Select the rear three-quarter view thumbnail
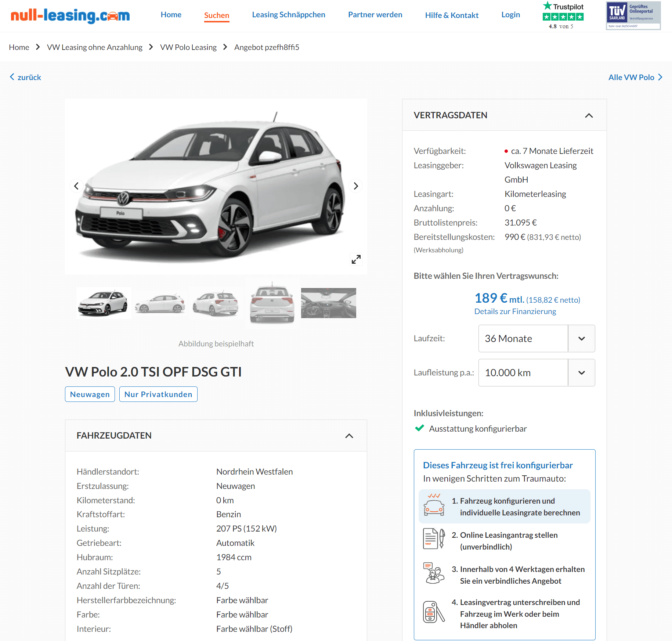The image size is (672, 641). point(216,303)
